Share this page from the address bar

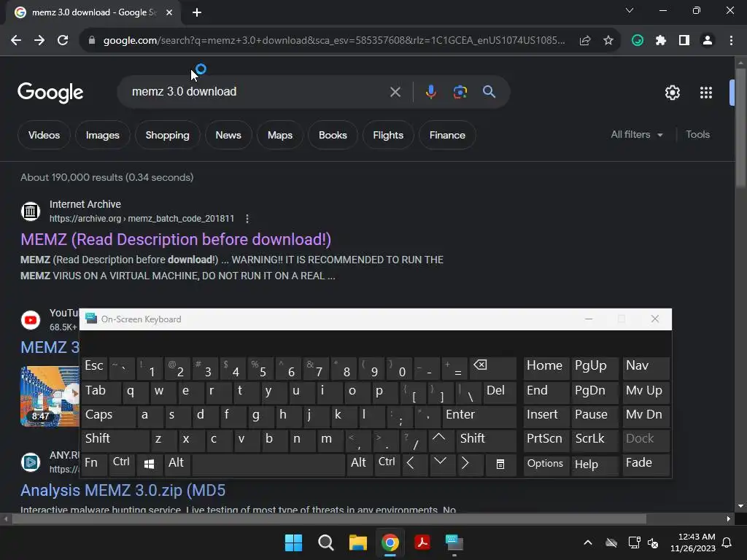point(585,41)
